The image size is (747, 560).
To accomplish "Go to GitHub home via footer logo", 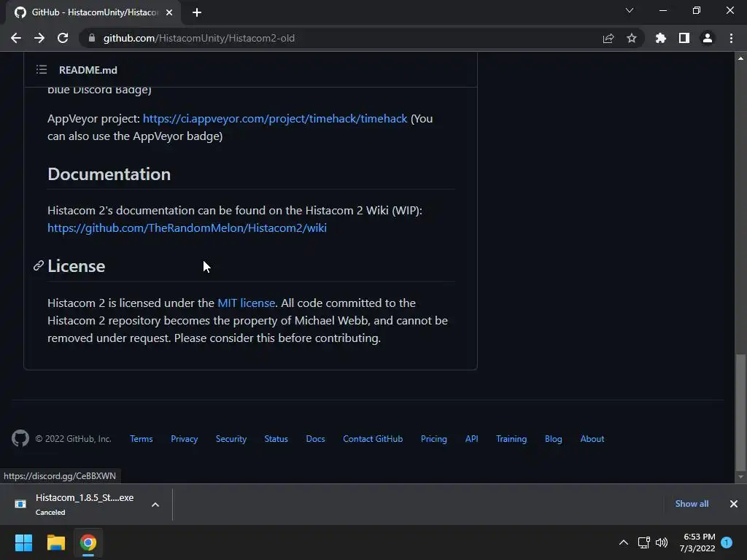I will pyautogui.click(x=20, y=438).
